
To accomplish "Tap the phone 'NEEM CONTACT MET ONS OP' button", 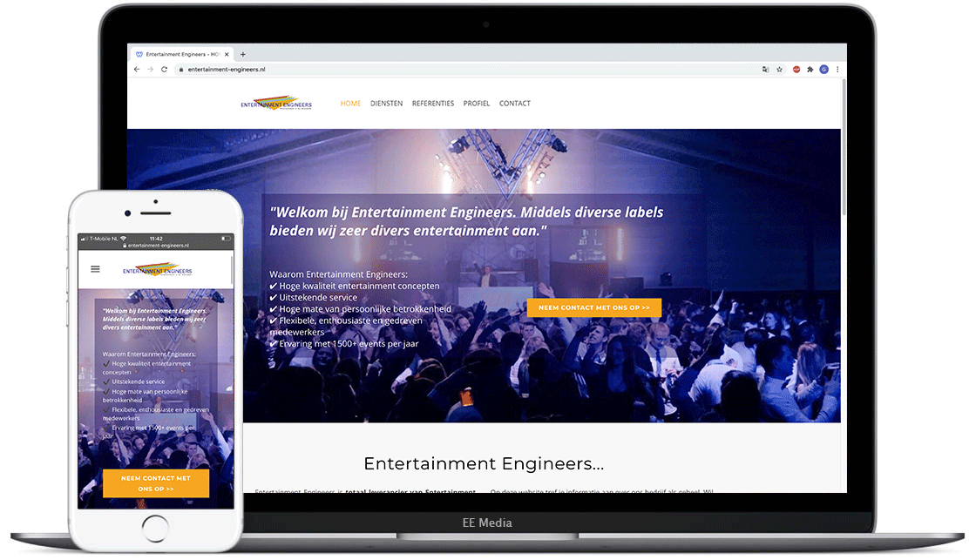I will coord(156,483).
